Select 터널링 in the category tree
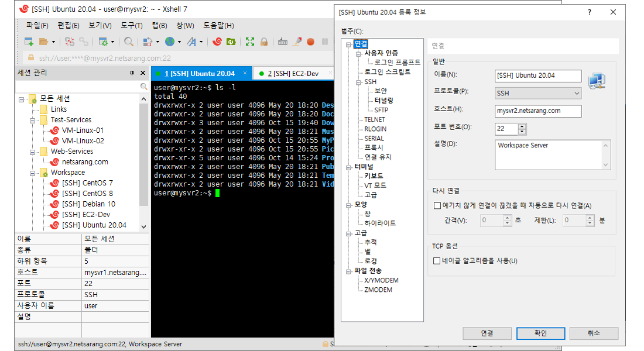 click(x=383, y=100)
